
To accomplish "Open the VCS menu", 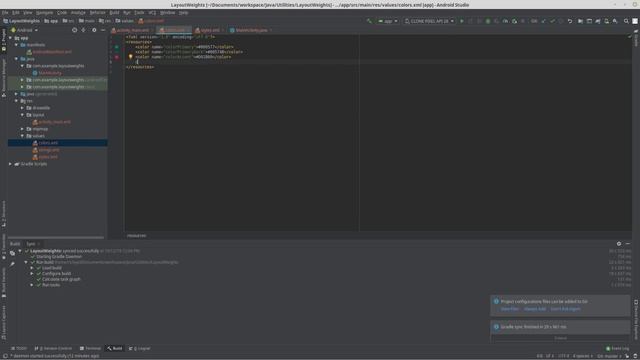I will click(x=152, y=13).
